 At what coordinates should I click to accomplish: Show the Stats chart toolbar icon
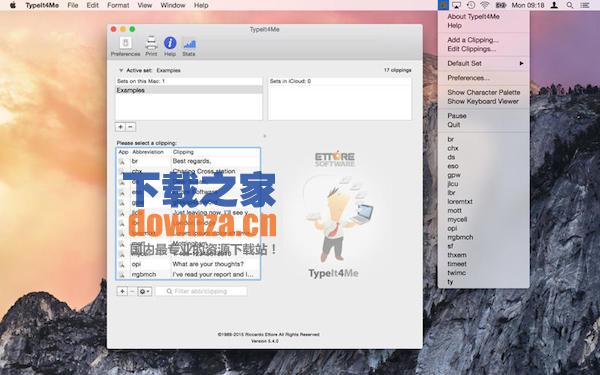coord(189,46)
